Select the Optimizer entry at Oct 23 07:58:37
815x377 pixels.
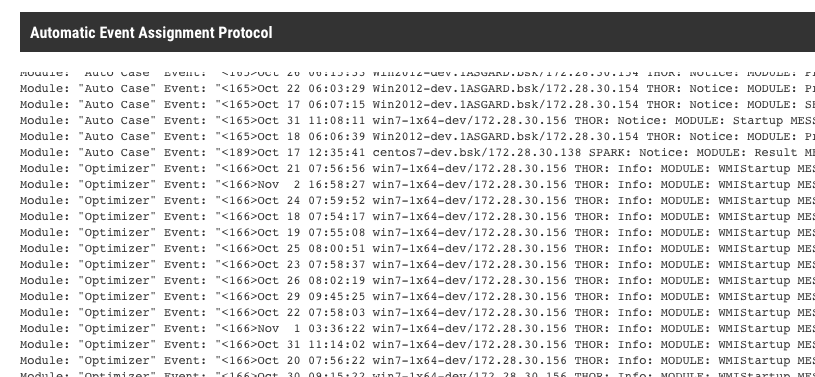click(x=417, y=265)
